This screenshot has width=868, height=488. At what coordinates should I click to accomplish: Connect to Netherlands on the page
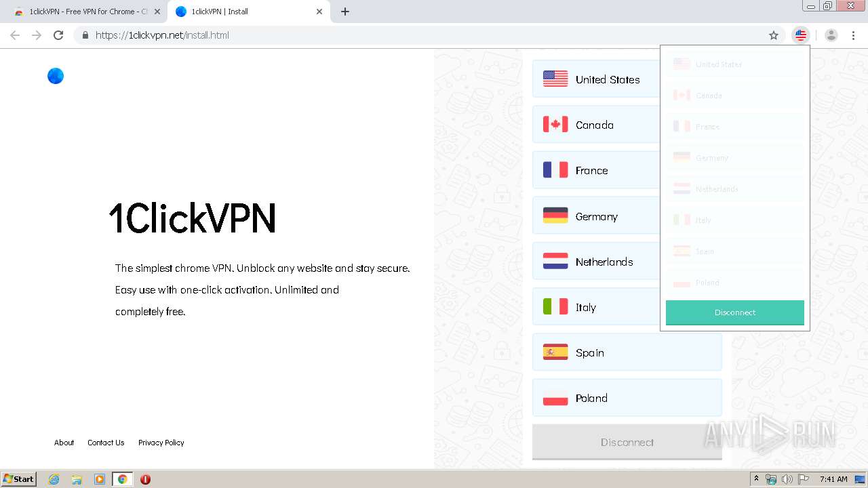627,262
